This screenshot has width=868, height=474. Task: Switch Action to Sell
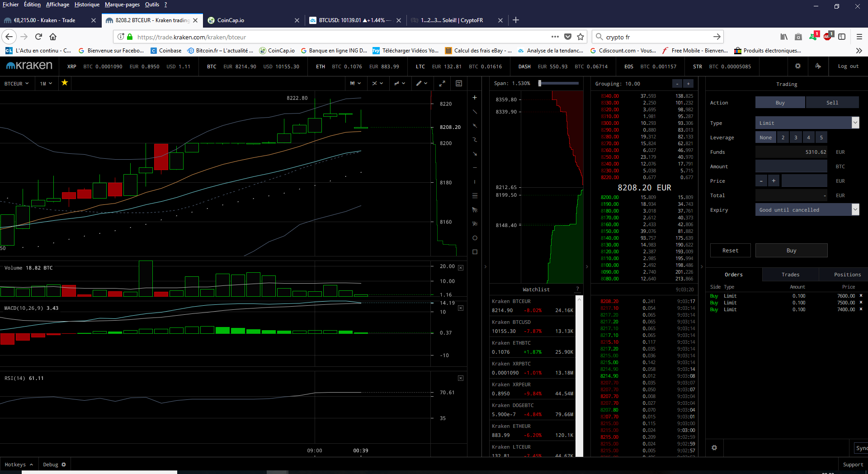pos(832,103)
